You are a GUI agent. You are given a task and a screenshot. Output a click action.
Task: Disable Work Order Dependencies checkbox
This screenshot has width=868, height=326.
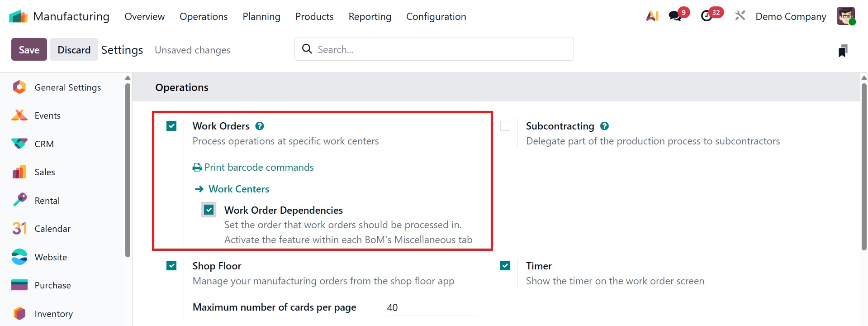coord(209,210)
